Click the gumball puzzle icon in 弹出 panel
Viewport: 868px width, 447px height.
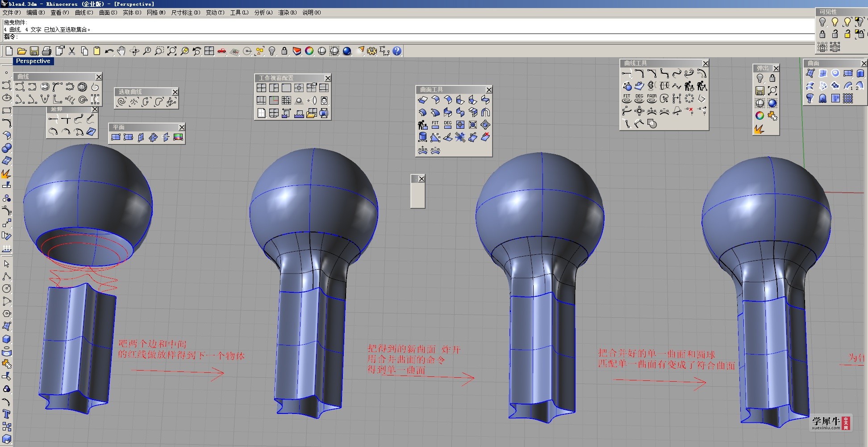772,116
